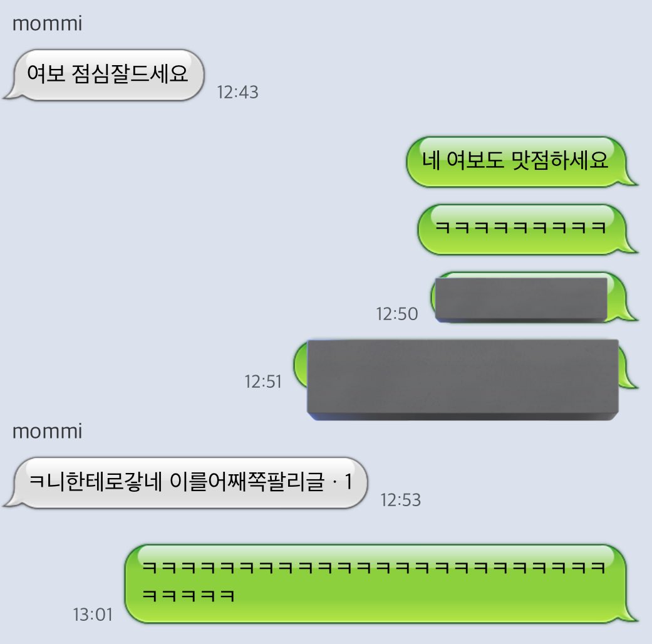Tap the tail of the '여보 점심잘드세요' bubble

coord(13,95)
